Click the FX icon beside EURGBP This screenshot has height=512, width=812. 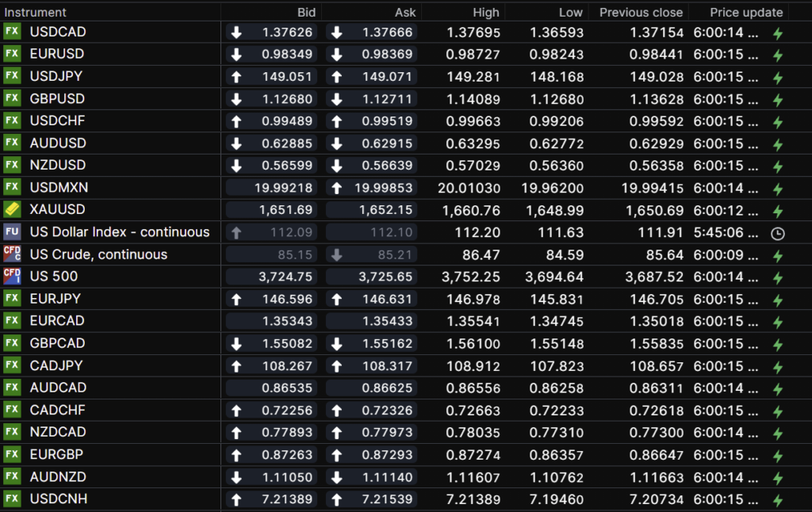tap(12, 454)
